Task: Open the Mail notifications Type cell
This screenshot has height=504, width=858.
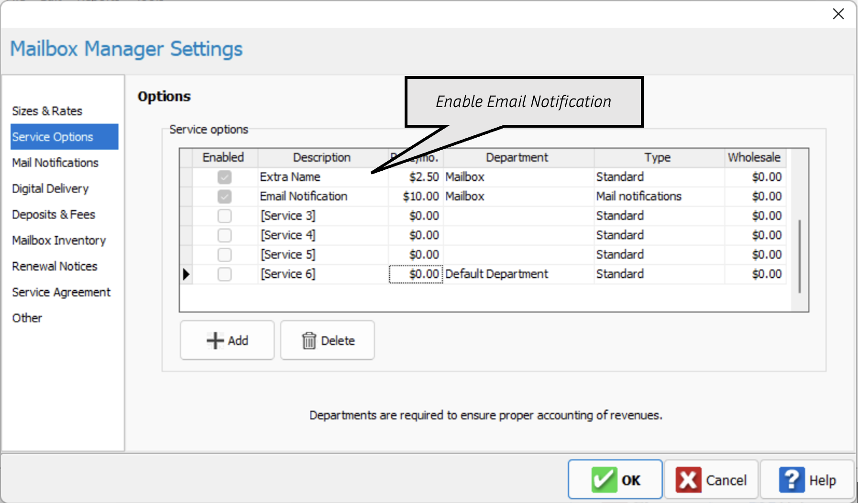Action: pos(659,197)
